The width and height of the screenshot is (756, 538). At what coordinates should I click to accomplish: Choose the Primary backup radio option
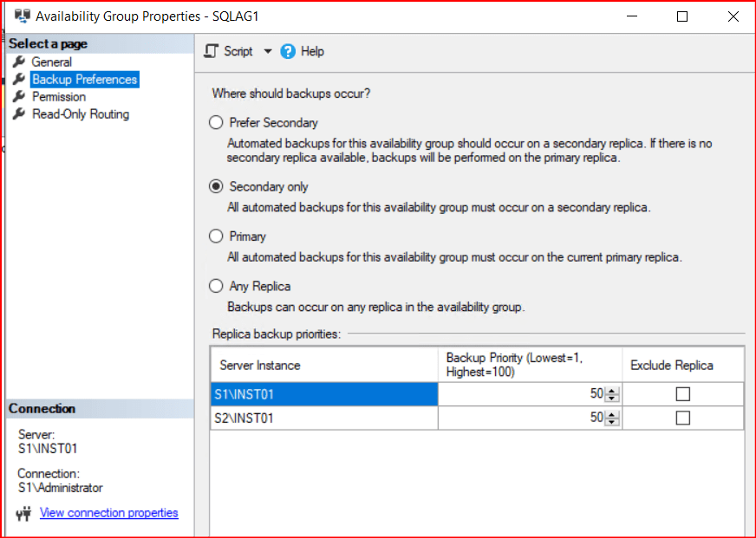[216, 237]
